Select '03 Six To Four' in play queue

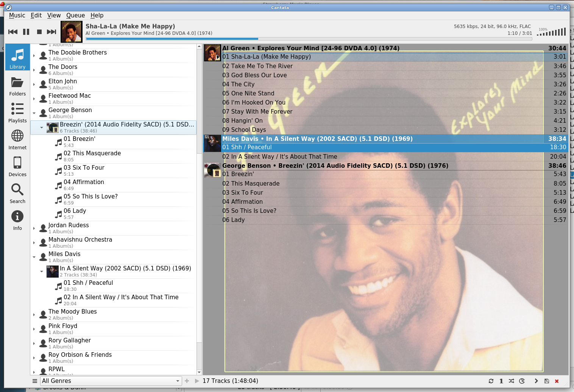click(x=385, y=193)
